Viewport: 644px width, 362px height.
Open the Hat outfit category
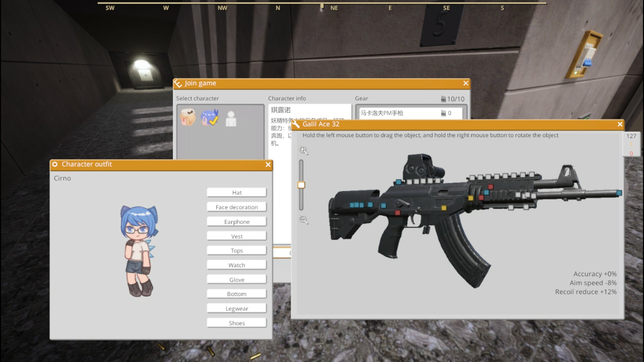tap(237, 192)
